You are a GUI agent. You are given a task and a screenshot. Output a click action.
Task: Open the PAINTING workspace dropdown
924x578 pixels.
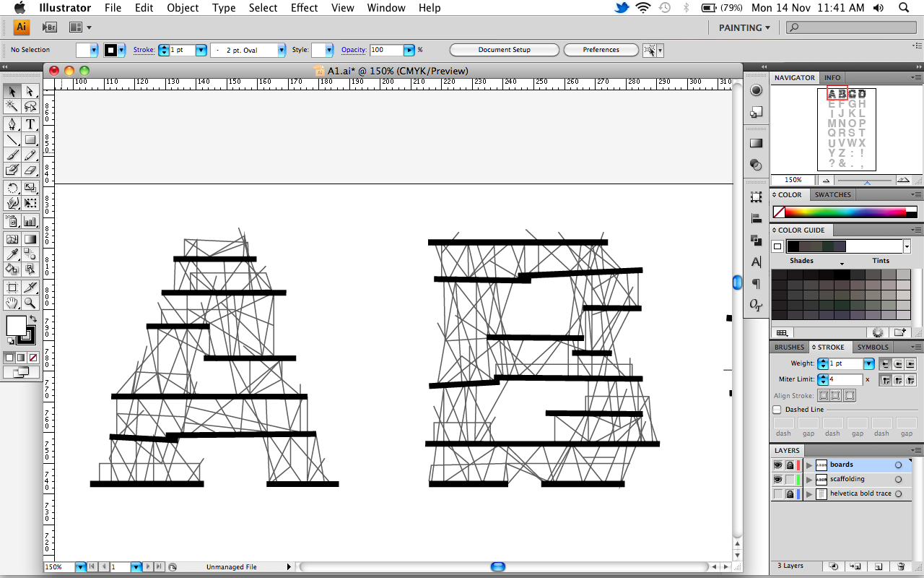744,27
